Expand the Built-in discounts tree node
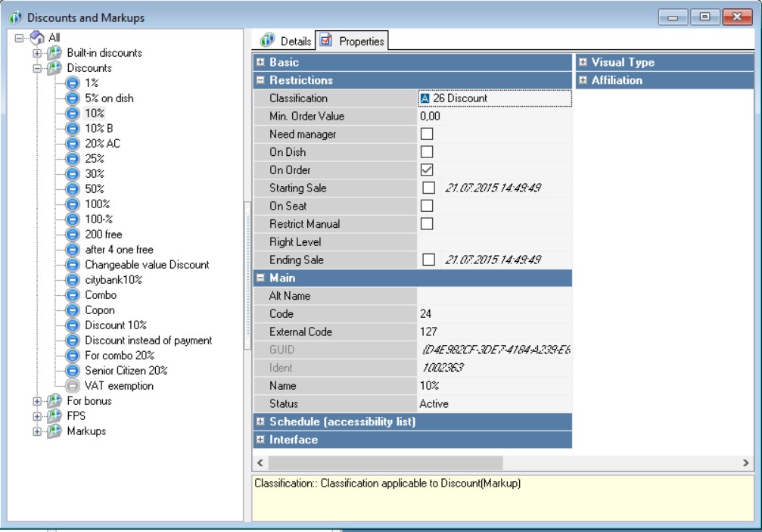This screenshot has height=532, width=762. tap(36, 54)
